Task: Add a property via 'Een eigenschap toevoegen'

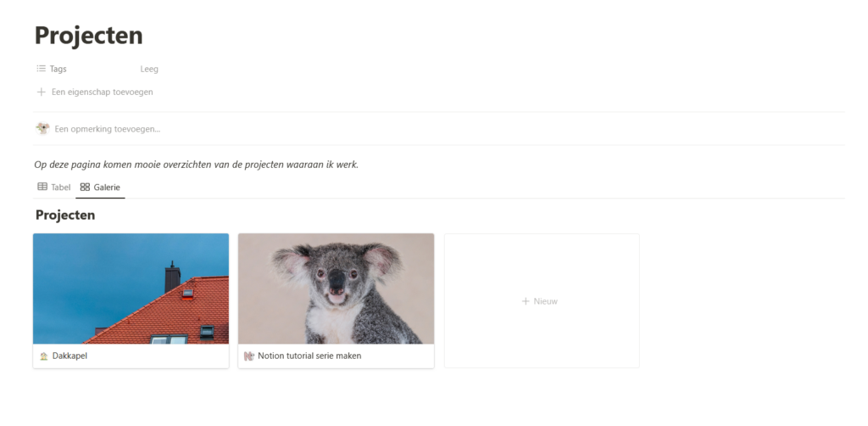Action: pos(95,92)
